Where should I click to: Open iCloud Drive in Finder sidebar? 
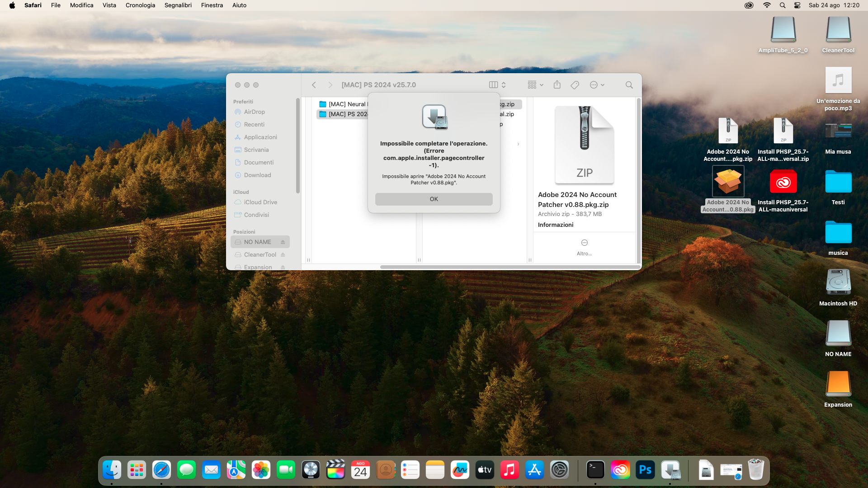260,202
